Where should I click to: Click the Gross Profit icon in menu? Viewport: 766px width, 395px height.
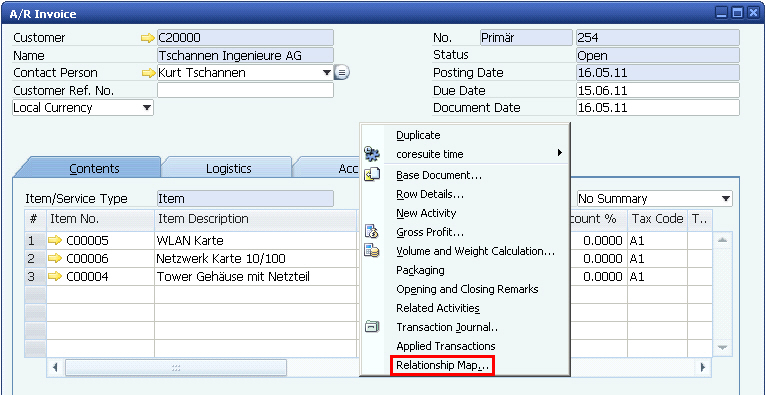coord(371,232)
